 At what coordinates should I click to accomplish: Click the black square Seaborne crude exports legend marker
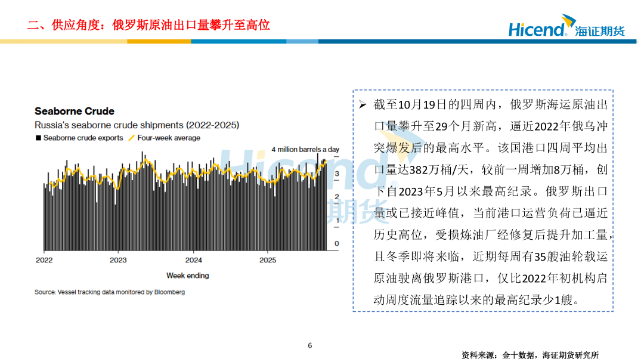coord(39,138)
